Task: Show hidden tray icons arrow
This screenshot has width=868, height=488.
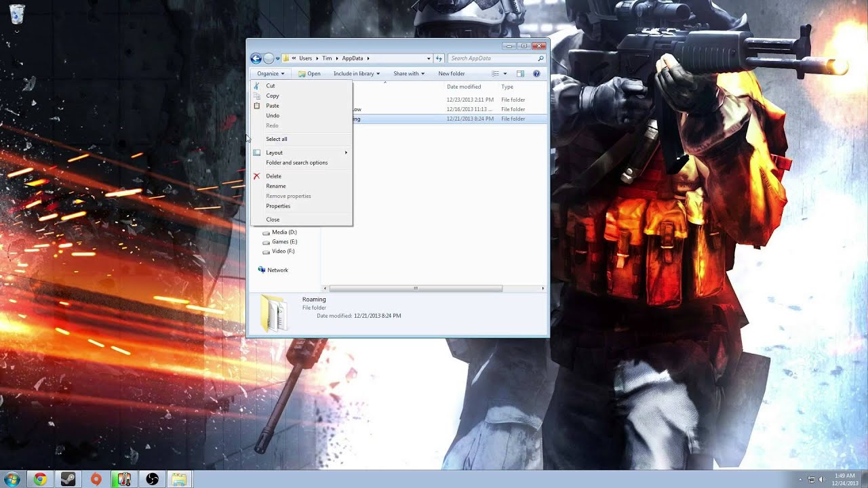Action: point(800,479)
